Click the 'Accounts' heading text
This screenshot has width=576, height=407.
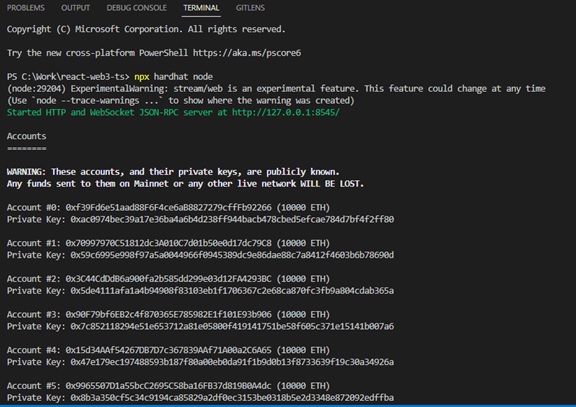(x=26, y=136)
